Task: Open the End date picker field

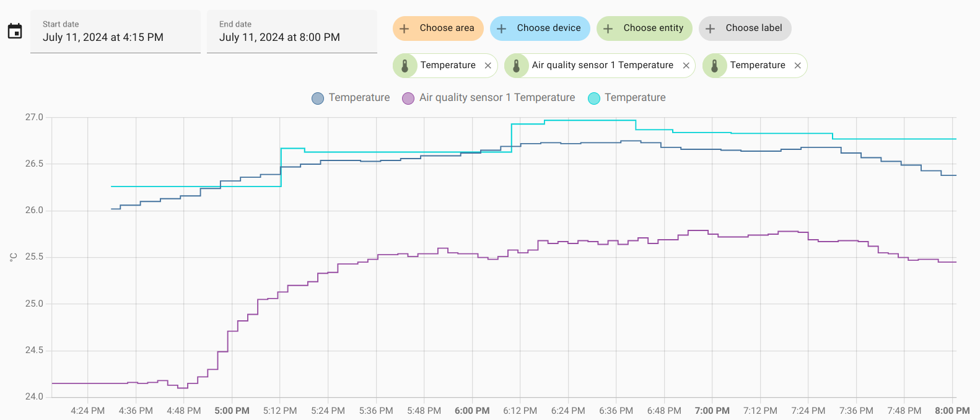Action: [x=292, y=32]
